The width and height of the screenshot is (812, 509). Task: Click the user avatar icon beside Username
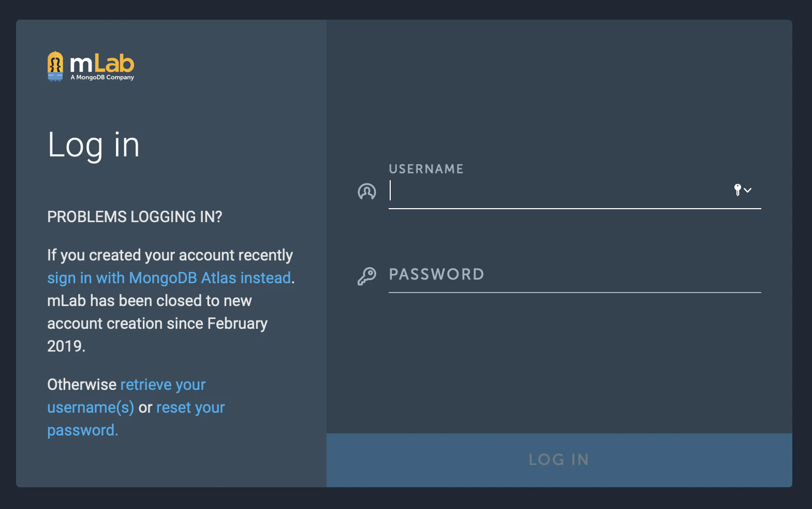367,192
